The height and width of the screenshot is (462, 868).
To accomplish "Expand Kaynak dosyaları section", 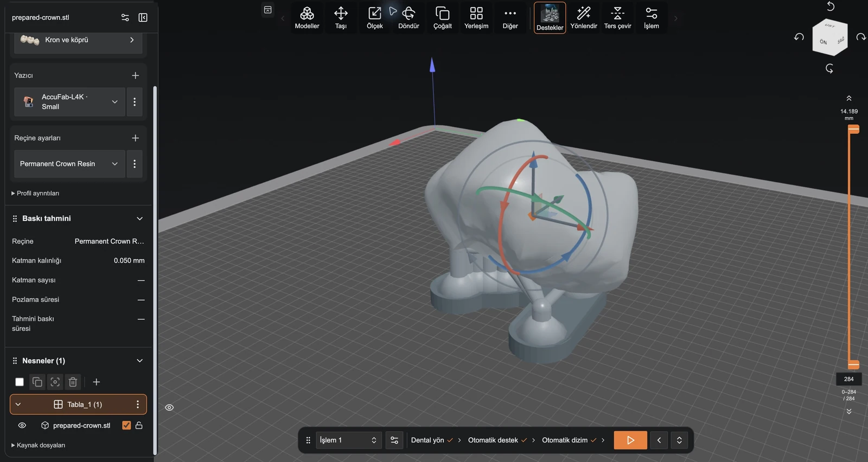I will tap(38, 446).
